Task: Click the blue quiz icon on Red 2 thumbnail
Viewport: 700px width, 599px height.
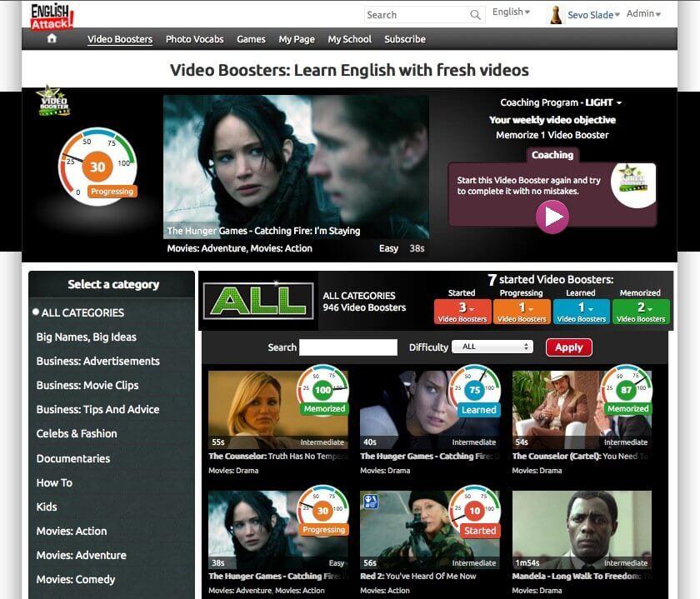Action: (371, 502)
